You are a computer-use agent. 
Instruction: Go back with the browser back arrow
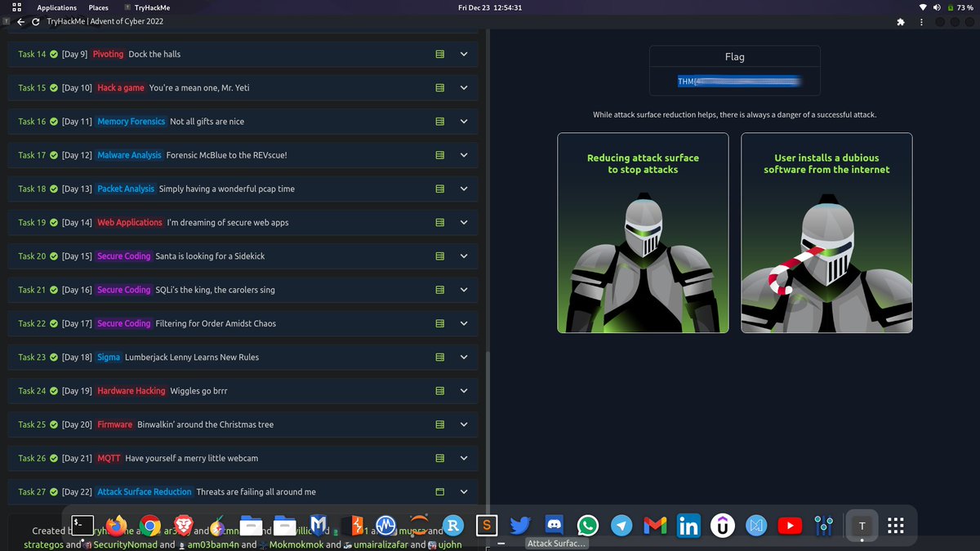pos(20,22)
